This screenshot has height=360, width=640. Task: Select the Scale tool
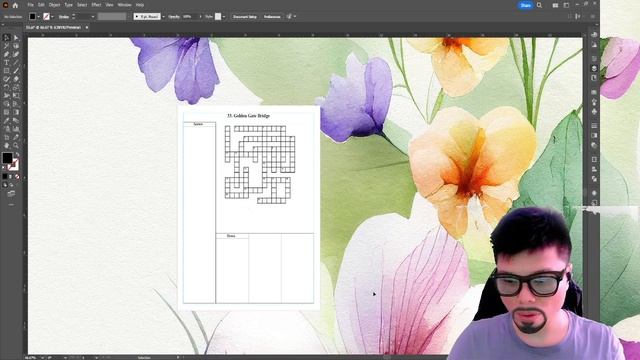pos(16,87)
